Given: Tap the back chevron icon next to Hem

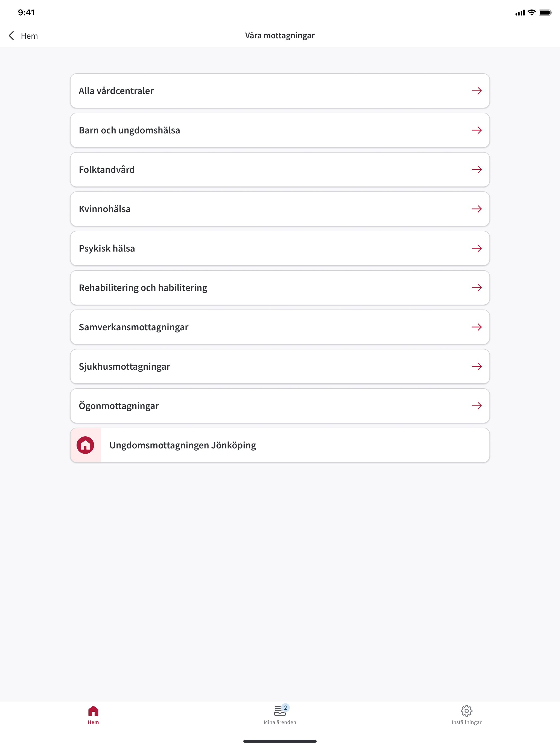Looking at the screenshot, I should coord(11,36).
